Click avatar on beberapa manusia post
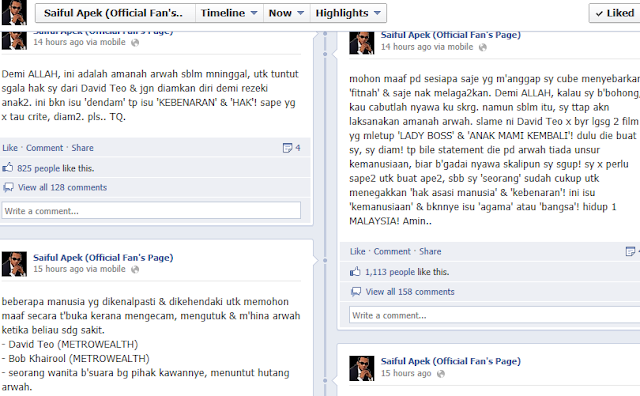The image size is (640, 396). [14, 264]
